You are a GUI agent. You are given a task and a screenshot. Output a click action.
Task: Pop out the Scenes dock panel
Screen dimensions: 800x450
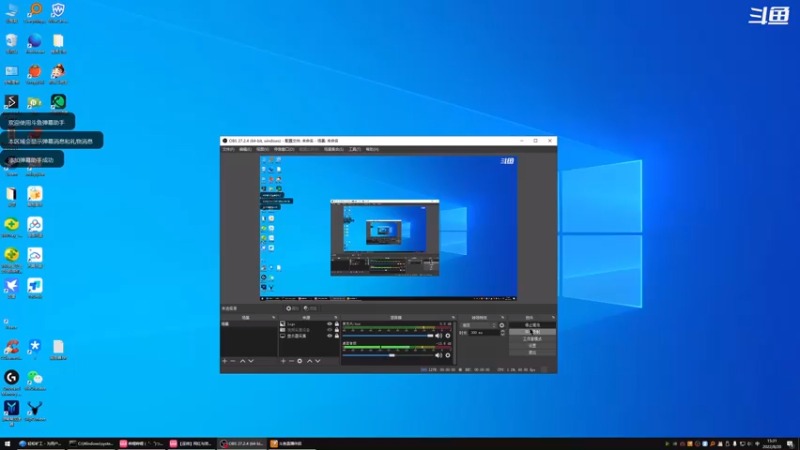click(273, 317)
